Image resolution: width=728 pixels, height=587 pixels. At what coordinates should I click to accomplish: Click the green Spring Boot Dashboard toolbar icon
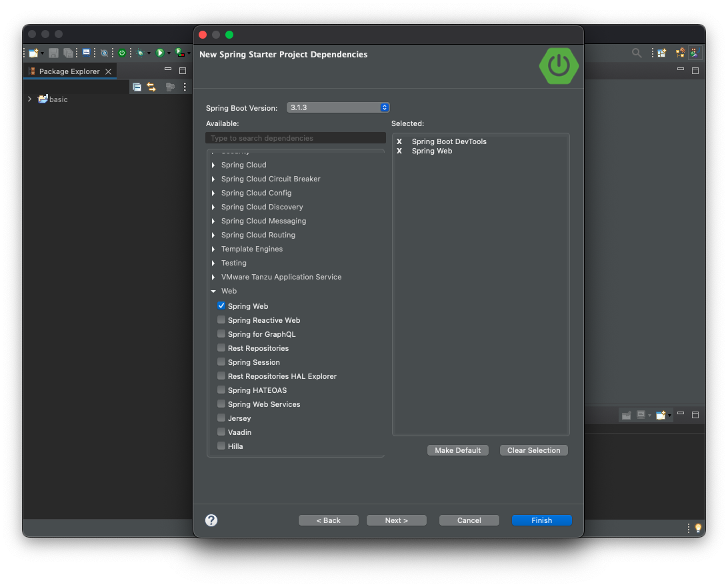121,53
